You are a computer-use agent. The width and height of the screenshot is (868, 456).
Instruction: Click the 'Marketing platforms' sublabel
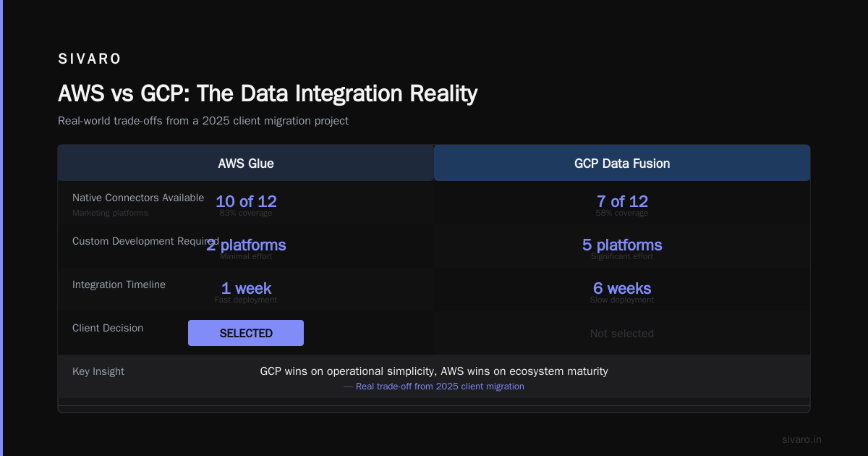tap(110, 213)
